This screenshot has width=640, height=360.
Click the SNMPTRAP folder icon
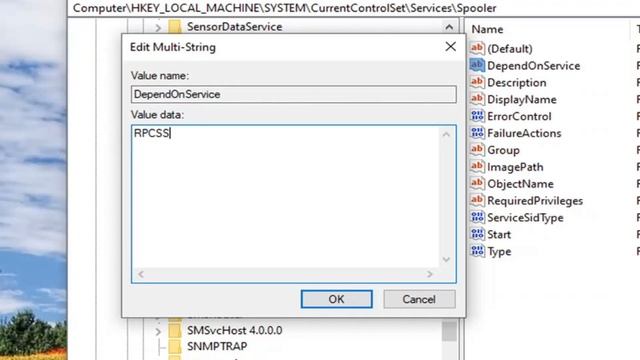point(175,347)
